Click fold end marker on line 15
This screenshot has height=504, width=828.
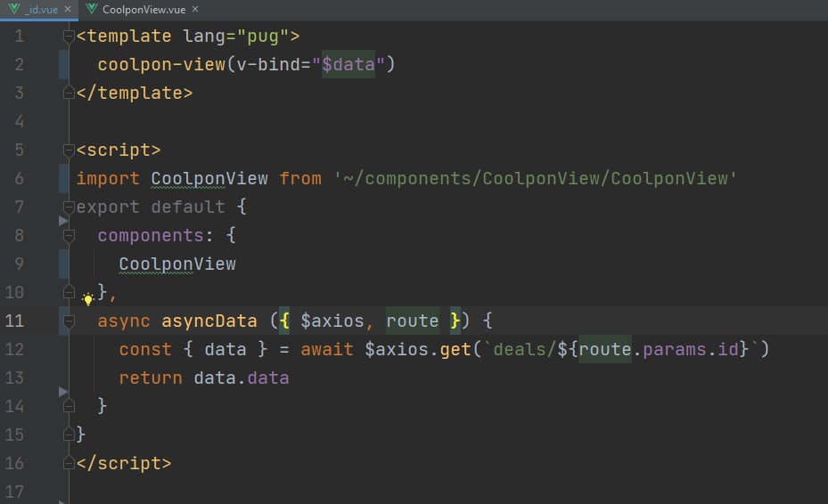(69, 435)
